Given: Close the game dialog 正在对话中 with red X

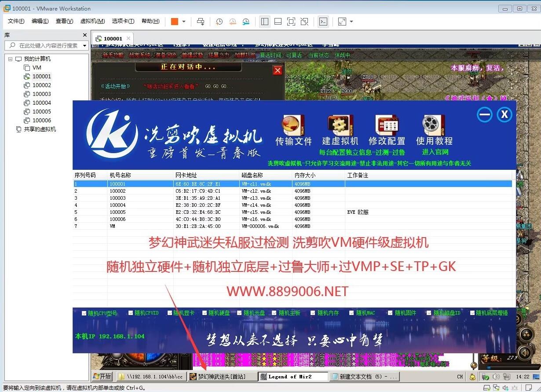Looking at the screenshot, I should click(278, 70).
